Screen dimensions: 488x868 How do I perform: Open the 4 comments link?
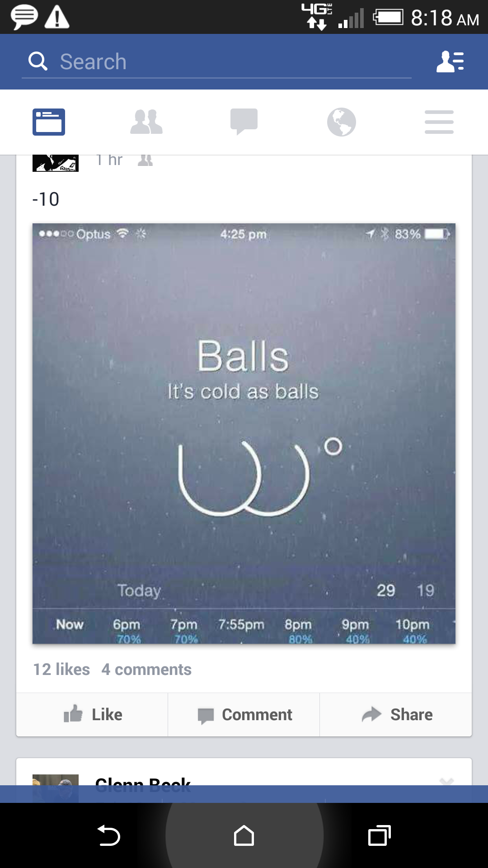point(146,670)
